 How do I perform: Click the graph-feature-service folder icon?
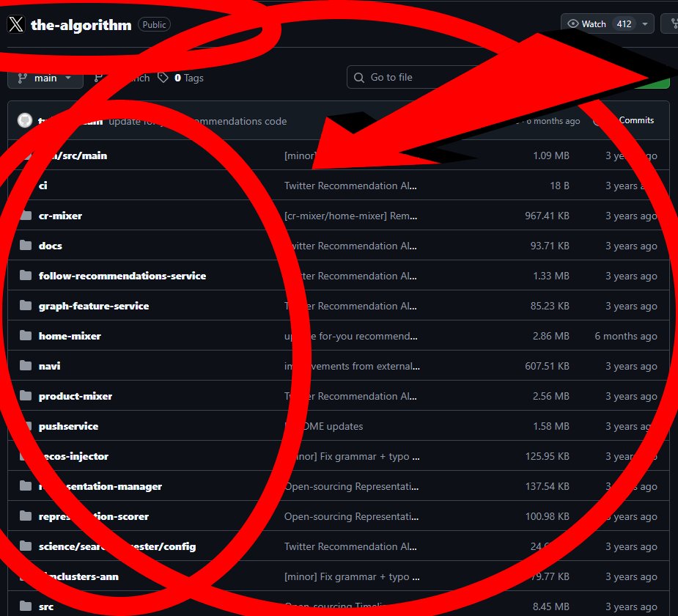pyautogui.click(x=26, y=305)
